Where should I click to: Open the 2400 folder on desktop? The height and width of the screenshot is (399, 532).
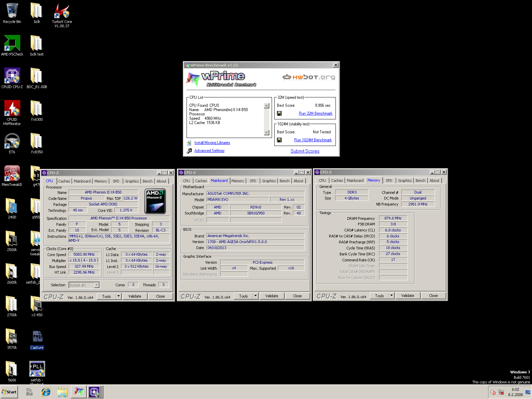[12, 208]
